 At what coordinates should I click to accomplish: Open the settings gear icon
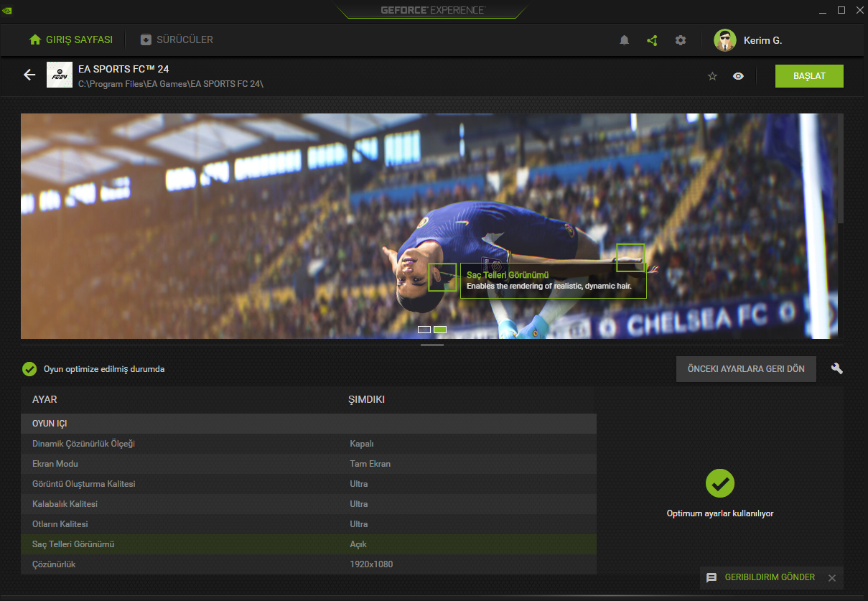click(x=681, y=40)
